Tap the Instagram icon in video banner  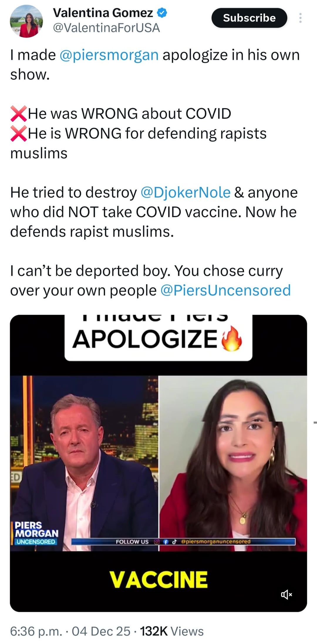pos(157,542)
